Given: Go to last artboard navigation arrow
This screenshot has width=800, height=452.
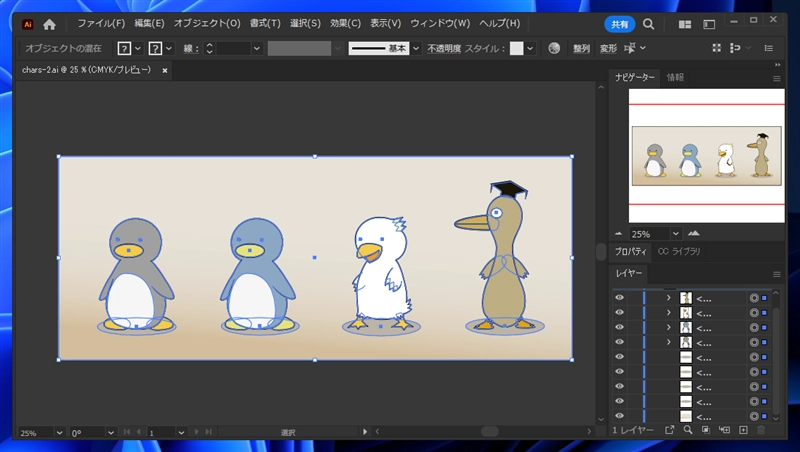Looking at the screenshot, I should click(x=209, y=432).
